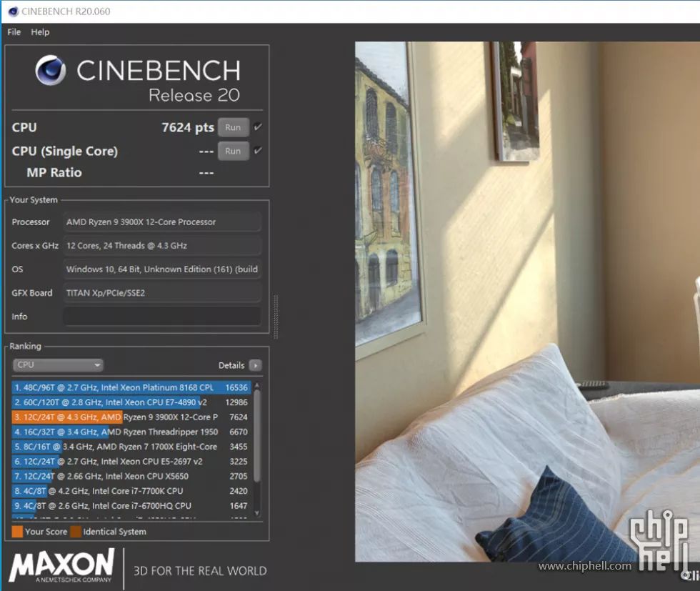Click the OS field Windows 10
Screen dimensions: 700x591
[x=162, y=269]
